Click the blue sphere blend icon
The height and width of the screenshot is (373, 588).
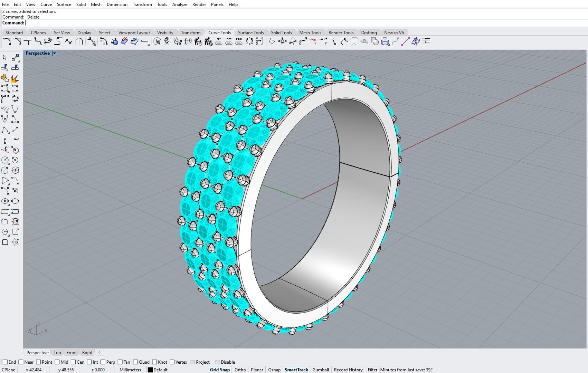coord(114,41)
